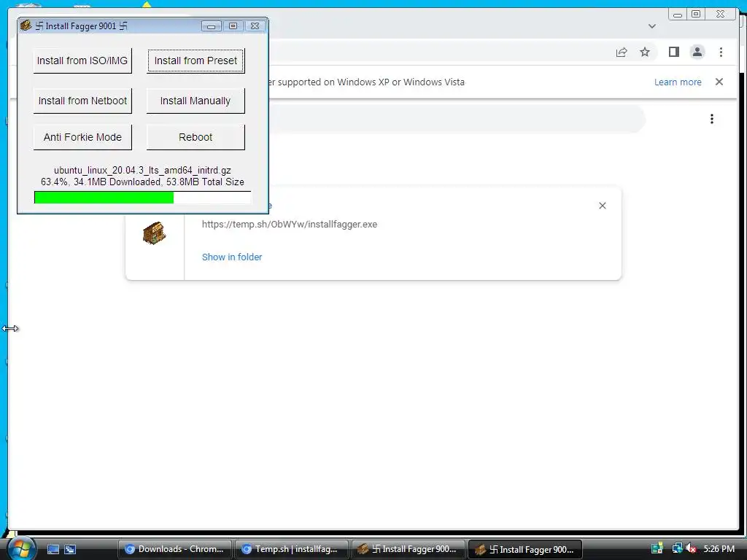Start Install from Netboot

pos(82,101)
